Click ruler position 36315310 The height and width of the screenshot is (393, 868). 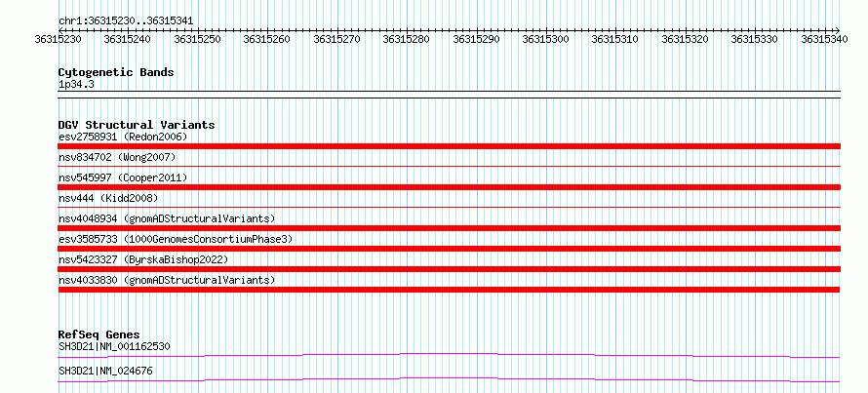coord(615,39)
